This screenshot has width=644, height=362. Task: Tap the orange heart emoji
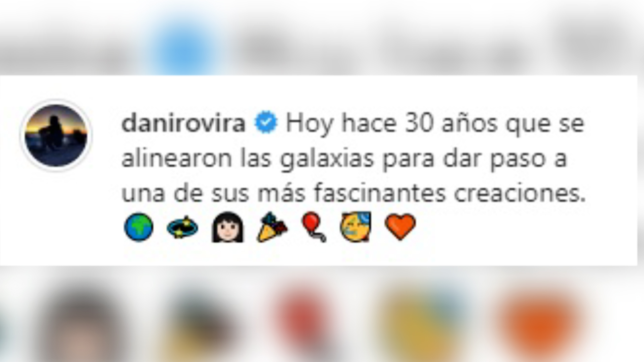click(400, 227)
